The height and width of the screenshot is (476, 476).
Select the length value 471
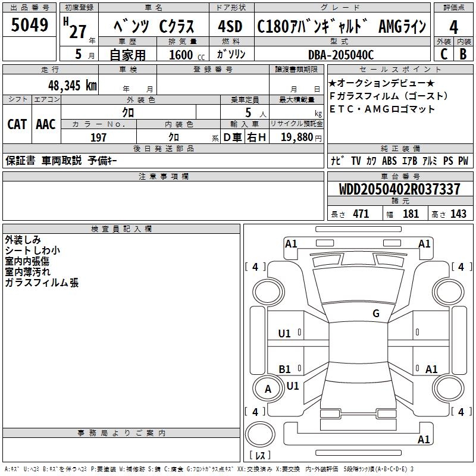361,214
